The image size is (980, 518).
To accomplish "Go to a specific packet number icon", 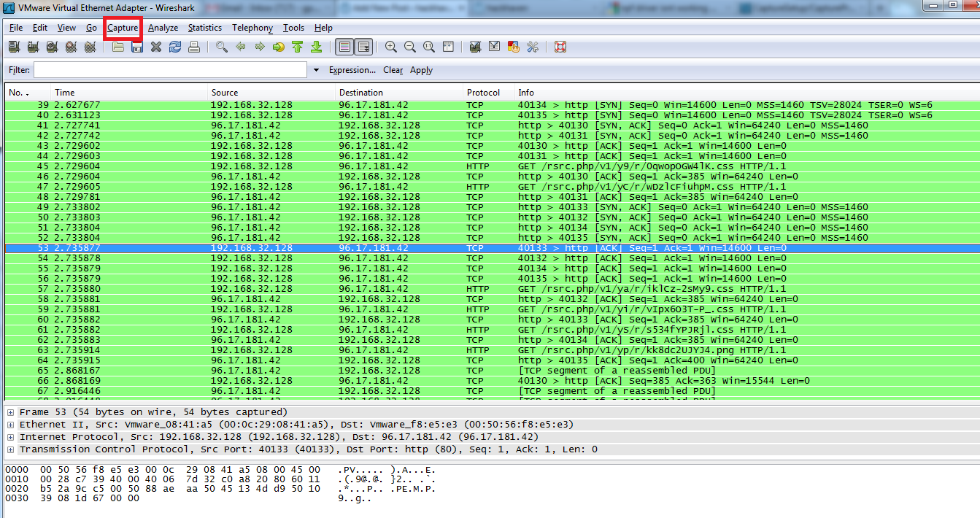I will tap(278, 47).
